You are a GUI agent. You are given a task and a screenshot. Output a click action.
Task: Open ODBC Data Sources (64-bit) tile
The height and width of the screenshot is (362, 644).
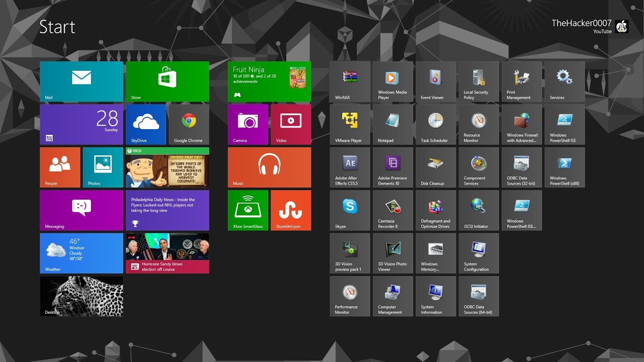[479, 296]
